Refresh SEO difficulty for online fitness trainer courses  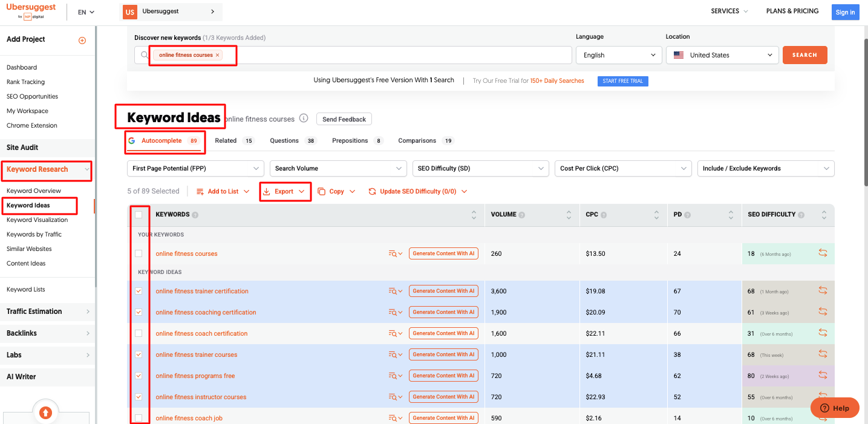(823, 354)
